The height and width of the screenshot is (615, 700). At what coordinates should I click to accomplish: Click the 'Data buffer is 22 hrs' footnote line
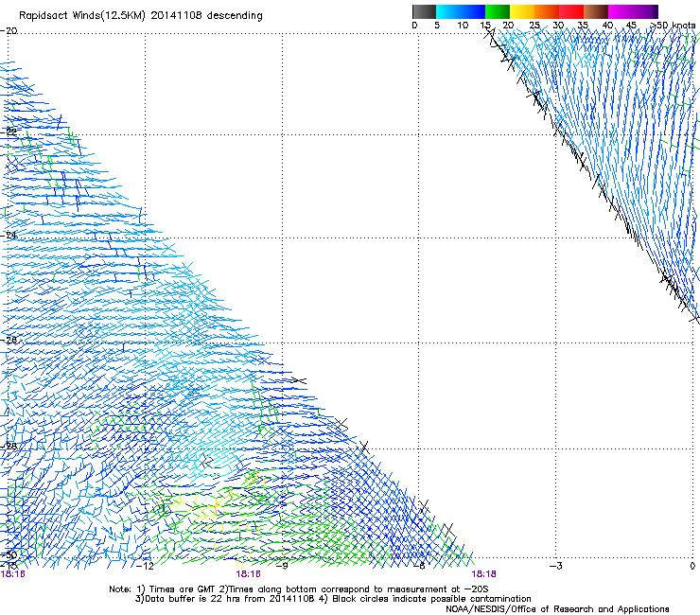(333, 599)
